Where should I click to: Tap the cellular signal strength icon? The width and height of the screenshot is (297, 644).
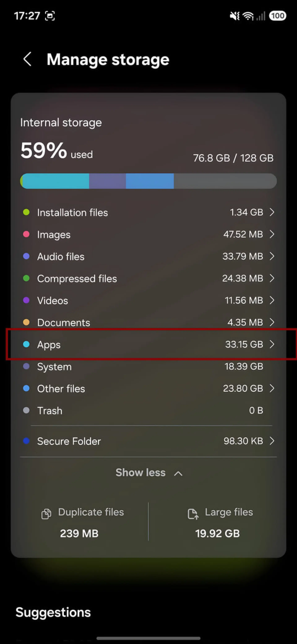(261, 16)
